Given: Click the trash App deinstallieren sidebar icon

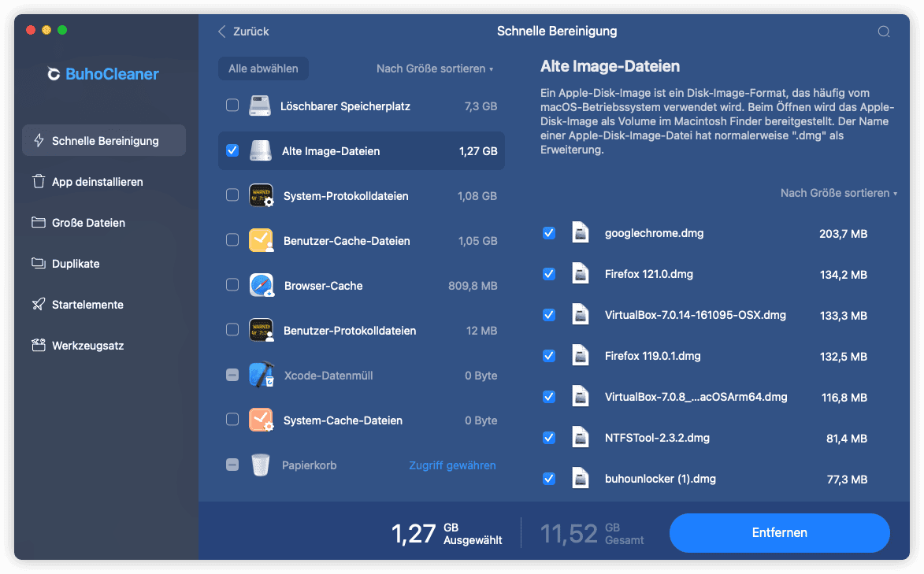Looking at the screenshot, I should [39, 182].
